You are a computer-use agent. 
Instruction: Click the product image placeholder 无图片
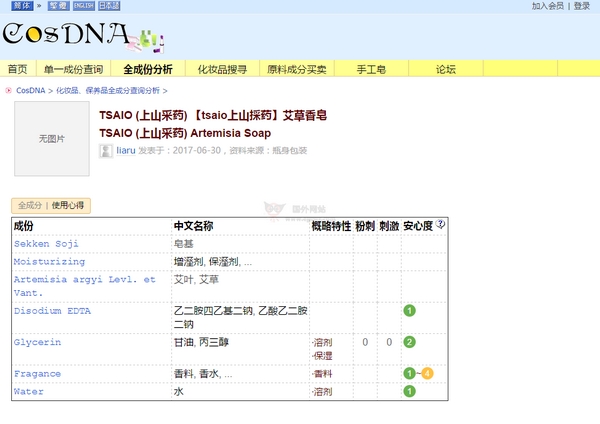pyautogui.click(x=51, y=139)
